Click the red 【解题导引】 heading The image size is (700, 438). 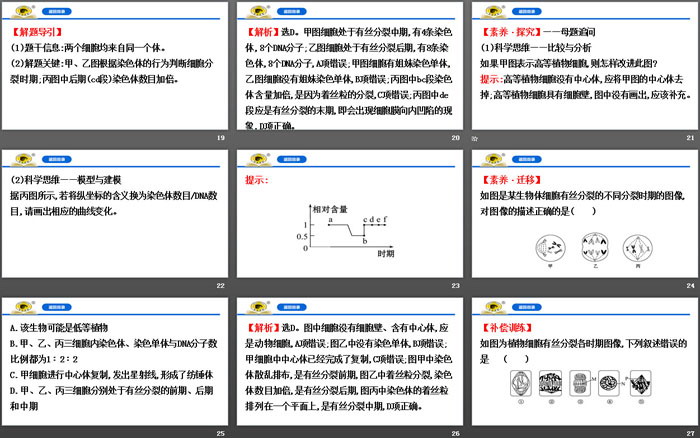pos(37,32)
